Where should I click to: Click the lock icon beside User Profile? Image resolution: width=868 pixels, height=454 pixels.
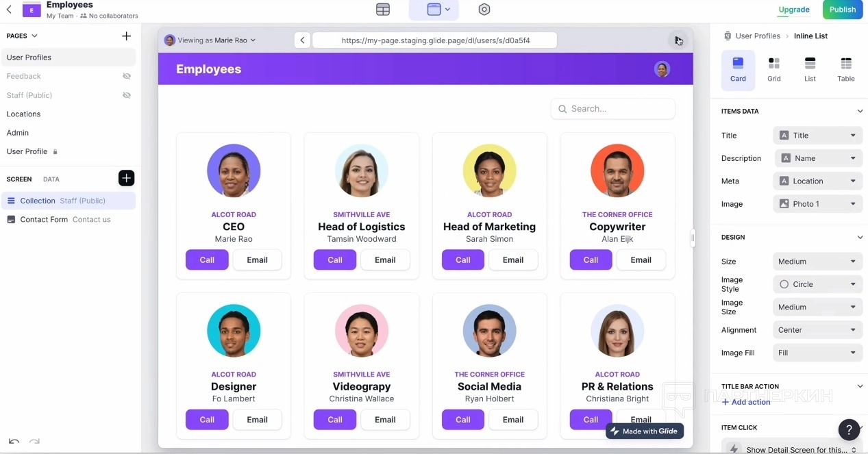(55, 152)
